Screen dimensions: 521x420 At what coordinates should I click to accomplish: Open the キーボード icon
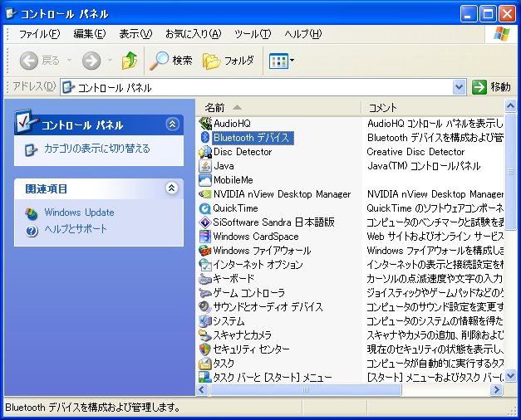(205, 279)
